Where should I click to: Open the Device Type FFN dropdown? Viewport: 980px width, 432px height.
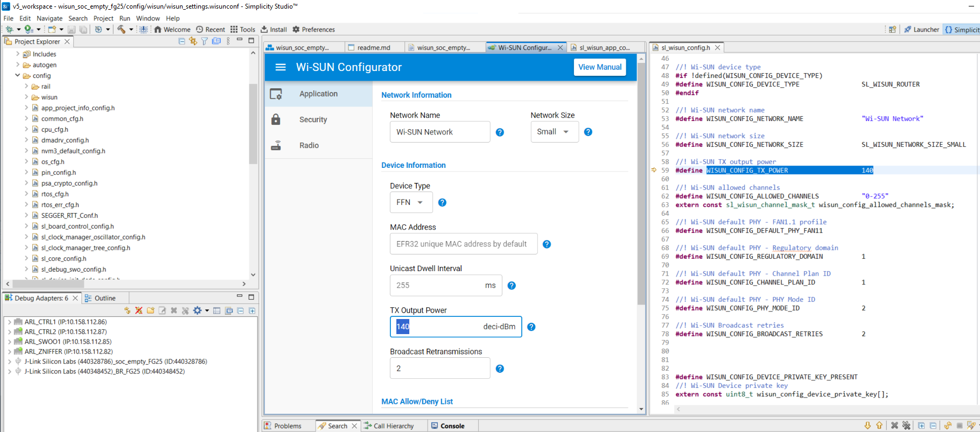[410, 202]
